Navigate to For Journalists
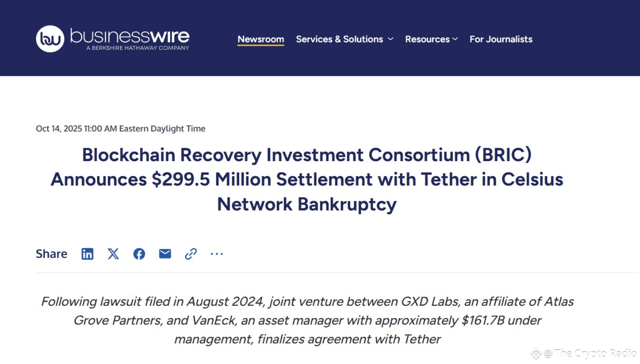This screenshot has height=364, width=640. coord(501,39)
